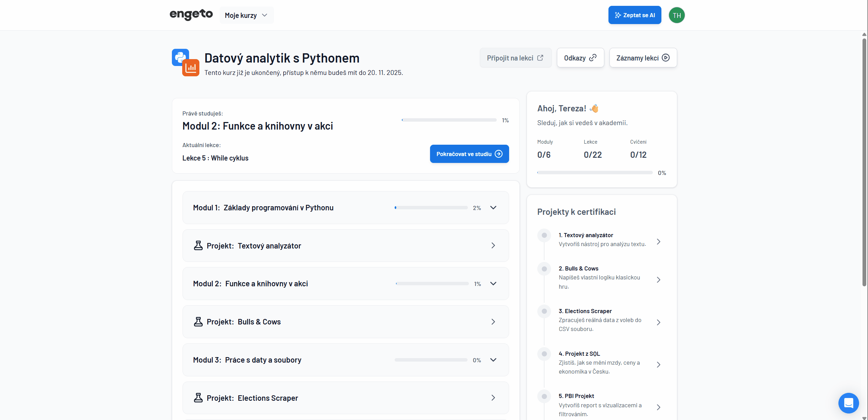Click the orange chart course icon
This screenshot has height=420, width=868.
coord(191,68)
